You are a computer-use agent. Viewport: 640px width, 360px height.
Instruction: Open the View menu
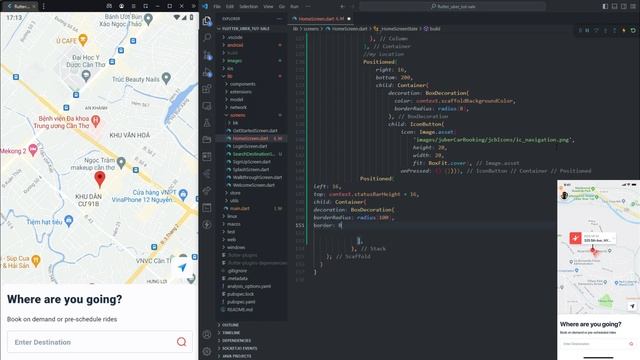pos(268,6)
